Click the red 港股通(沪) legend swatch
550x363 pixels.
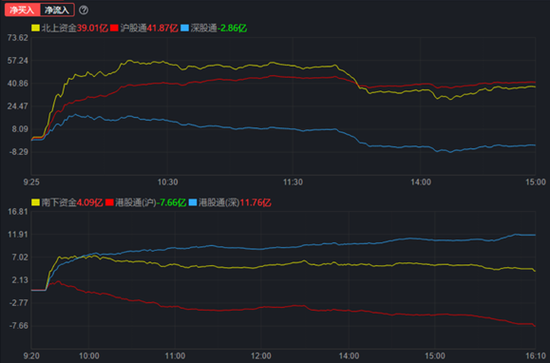click(x=109, y=202)
